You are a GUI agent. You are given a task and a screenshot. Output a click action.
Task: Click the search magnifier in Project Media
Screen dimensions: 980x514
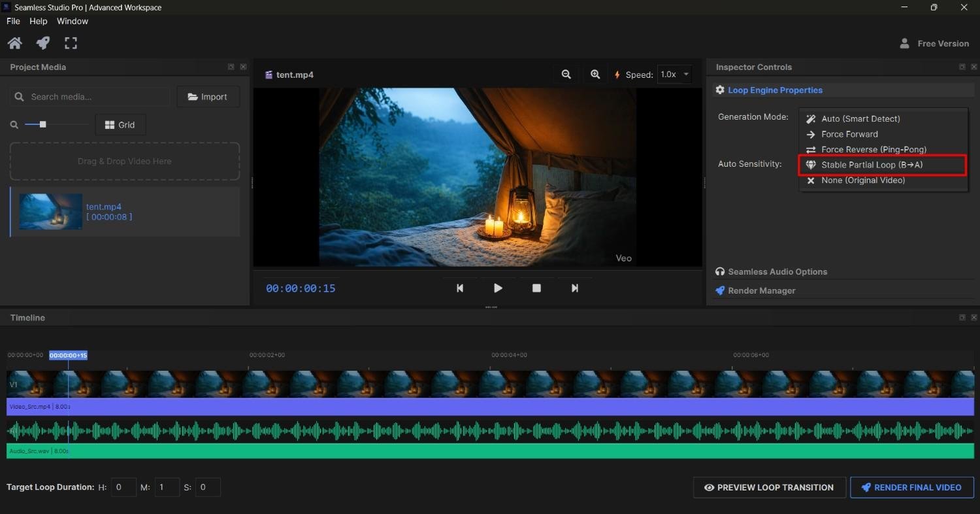click(20, 96)
